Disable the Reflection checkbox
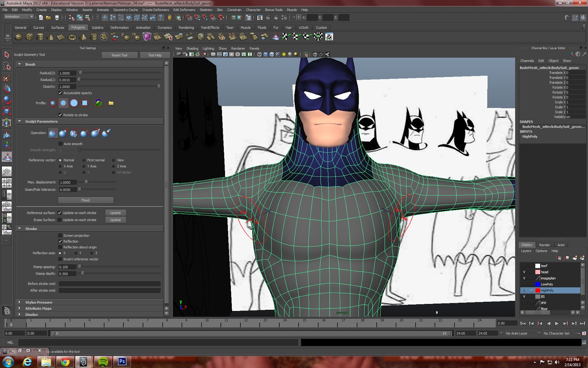 coord(60,241)
